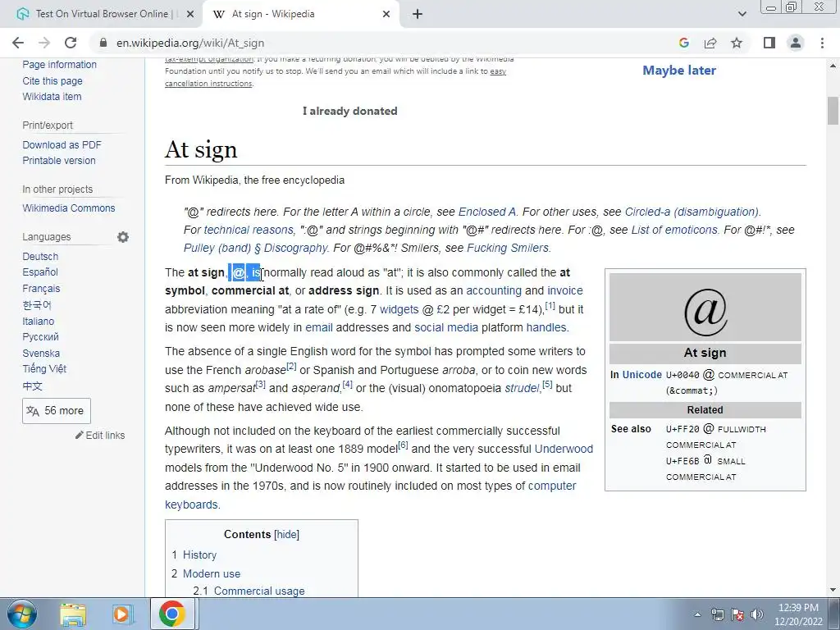This screenshot has height=630, width=840.
Task: Close the At sign - Wikipedia tab
Action: 386,15
